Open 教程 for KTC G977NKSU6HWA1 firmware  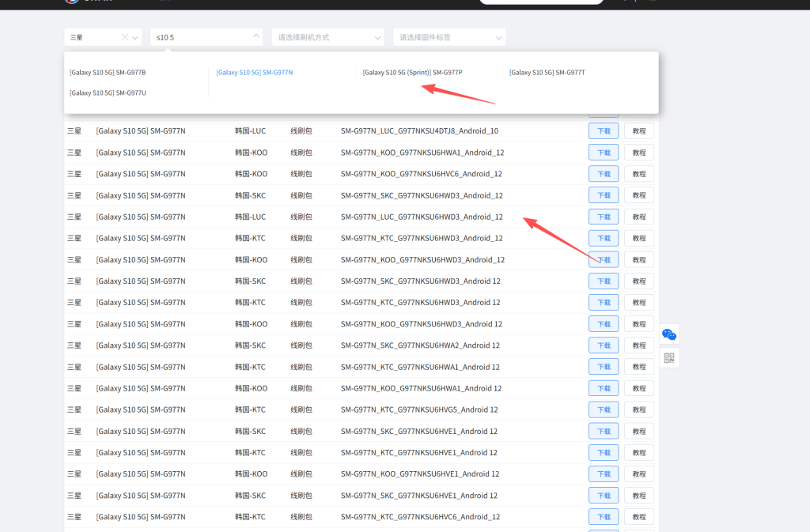coord(639,367)
